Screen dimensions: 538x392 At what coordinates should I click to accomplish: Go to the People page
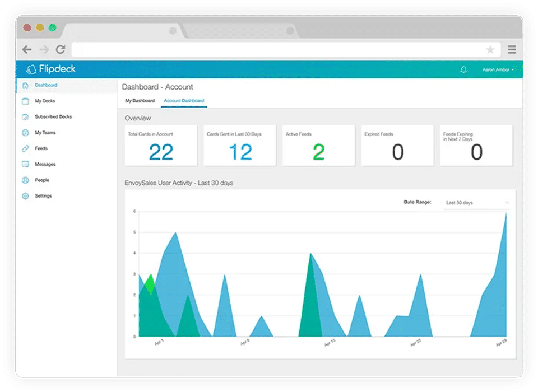pos(42,180)
